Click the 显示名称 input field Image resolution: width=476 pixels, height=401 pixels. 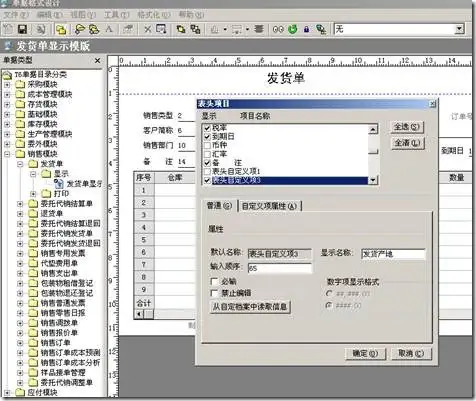tap(393, 254)
